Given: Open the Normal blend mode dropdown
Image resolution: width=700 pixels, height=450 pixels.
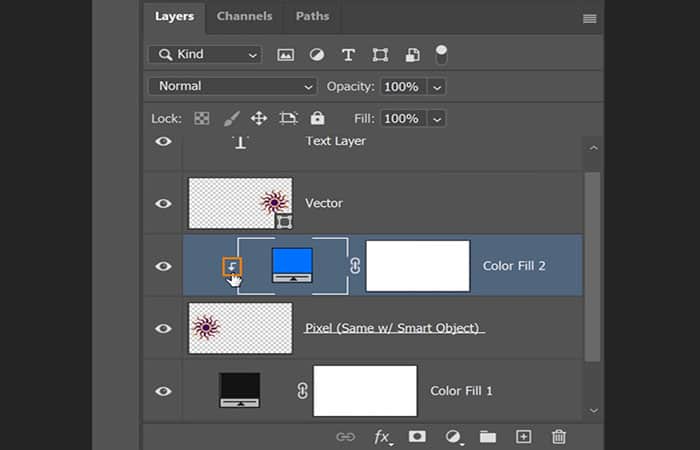Looking at the screenshot, I should 232,87.
